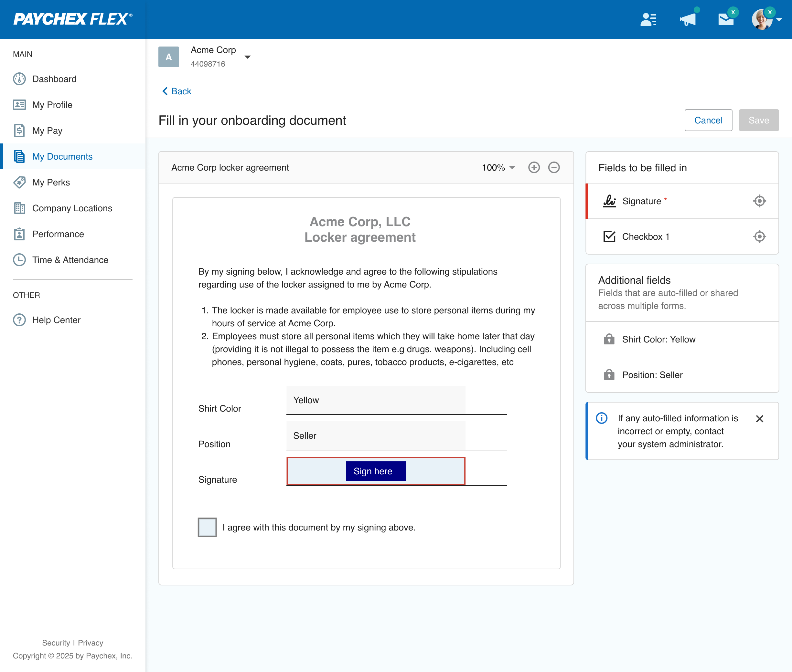
Task: Click the 'Shirt Color: Yellow' locked field text
Action: click(659, 340)
